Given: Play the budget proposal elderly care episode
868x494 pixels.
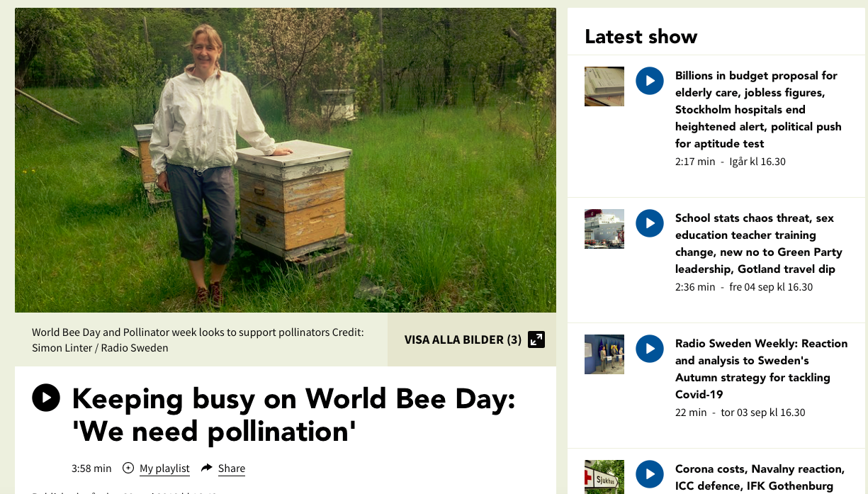Looking at the screenshot, I should point(649,81).
